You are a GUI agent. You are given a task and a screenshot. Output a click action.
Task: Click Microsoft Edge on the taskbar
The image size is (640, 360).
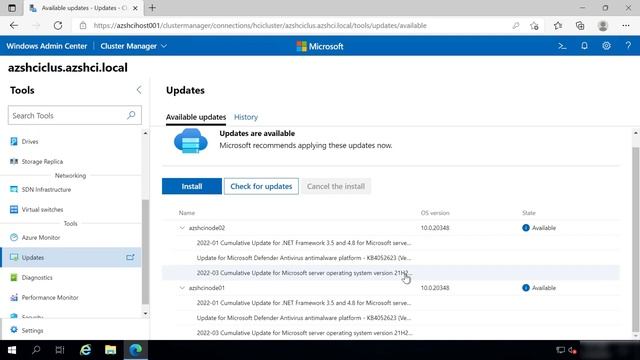pyautogui.click(x=136, y=350)
